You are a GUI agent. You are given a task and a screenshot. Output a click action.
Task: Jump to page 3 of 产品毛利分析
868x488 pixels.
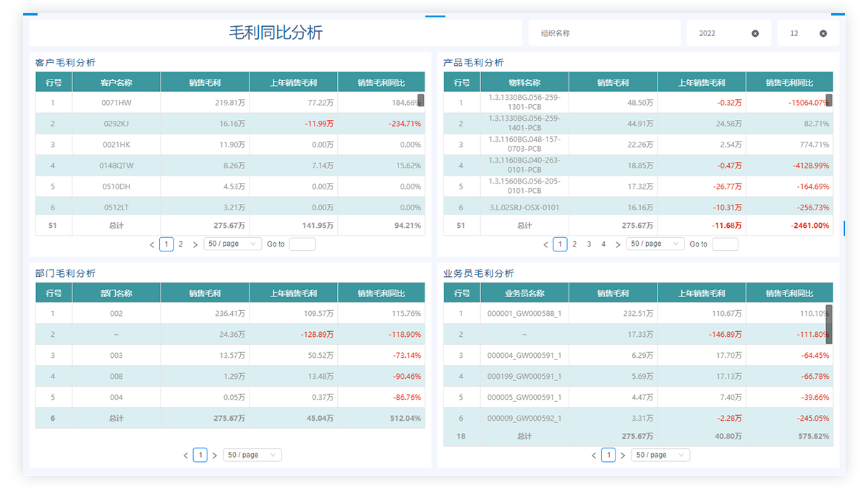pyautogui.click(x=589, y=244)
